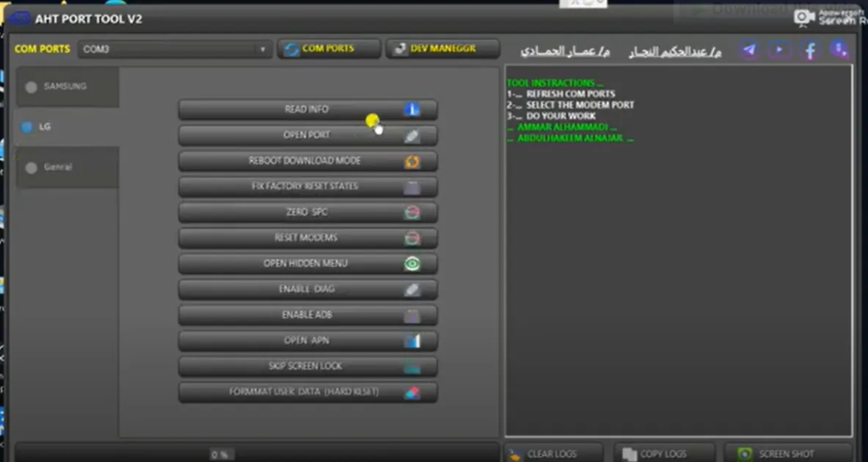Click the CLEAR LOGS button
This screenshot has height=462, width=868.
pyautogui.click(x=553, y=454)
